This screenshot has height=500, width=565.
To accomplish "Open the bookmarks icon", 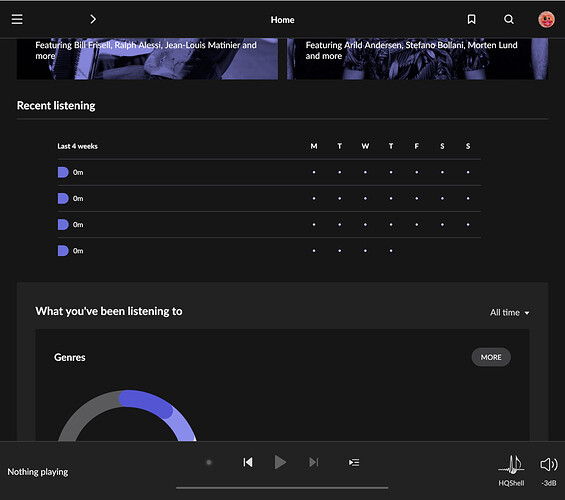I will click(471, 19).
